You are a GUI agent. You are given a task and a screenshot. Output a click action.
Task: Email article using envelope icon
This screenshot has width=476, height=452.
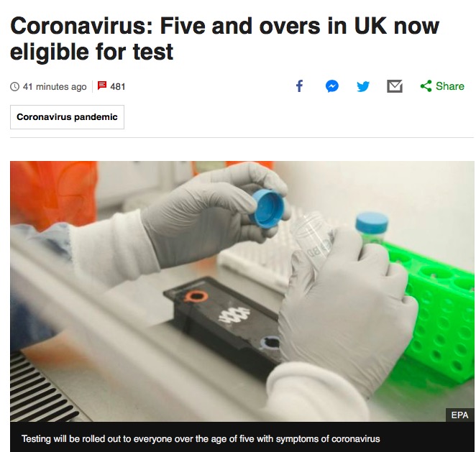pyautogui.click(x=395, y=86)
